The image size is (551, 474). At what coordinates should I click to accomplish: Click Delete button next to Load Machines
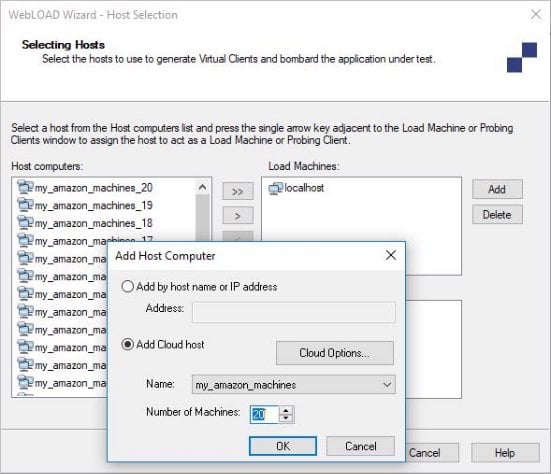(497, 214)
